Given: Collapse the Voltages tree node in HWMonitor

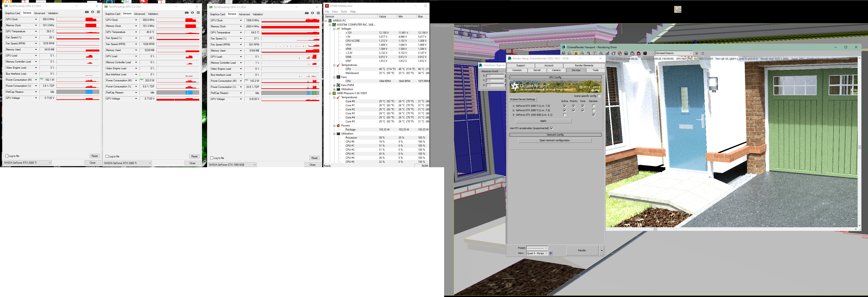Looking at the screenshot, I should pos(334,29).
